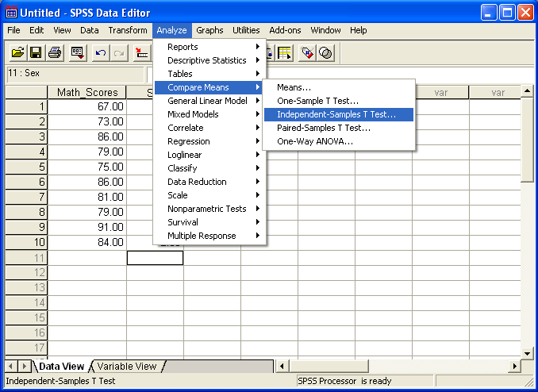Open the Dialog Recall toolbar icon
Screen dimensions: 538x392
coord(78,53)
